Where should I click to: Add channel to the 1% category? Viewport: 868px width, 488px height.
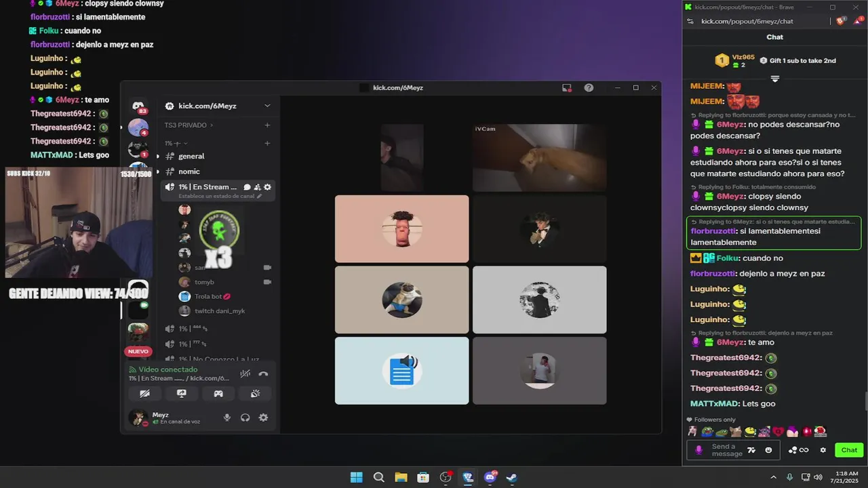(x=267, y=143)
